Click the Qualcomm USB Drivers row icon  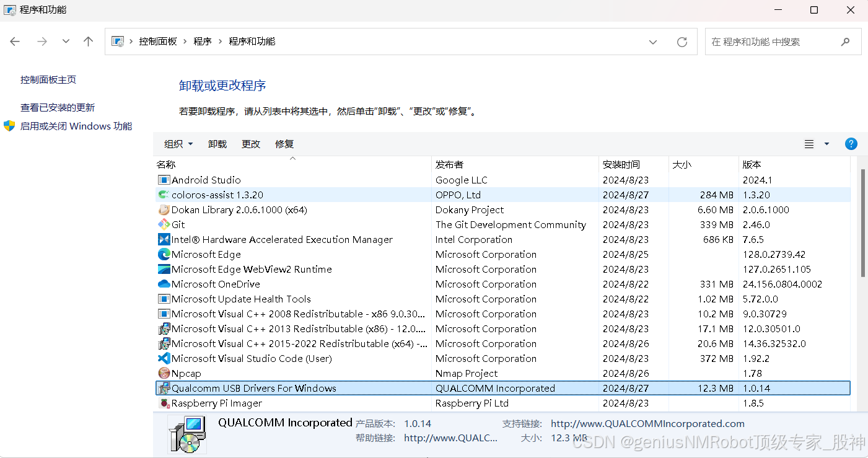click(x=164, y=388)
